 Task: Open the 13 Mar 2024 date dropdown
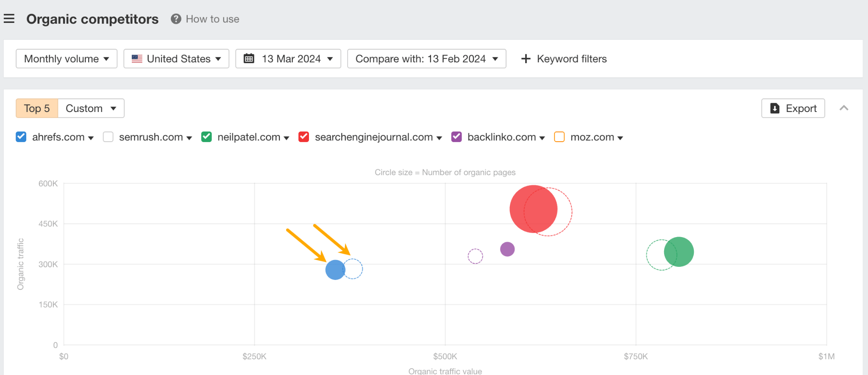coord(288,59)
